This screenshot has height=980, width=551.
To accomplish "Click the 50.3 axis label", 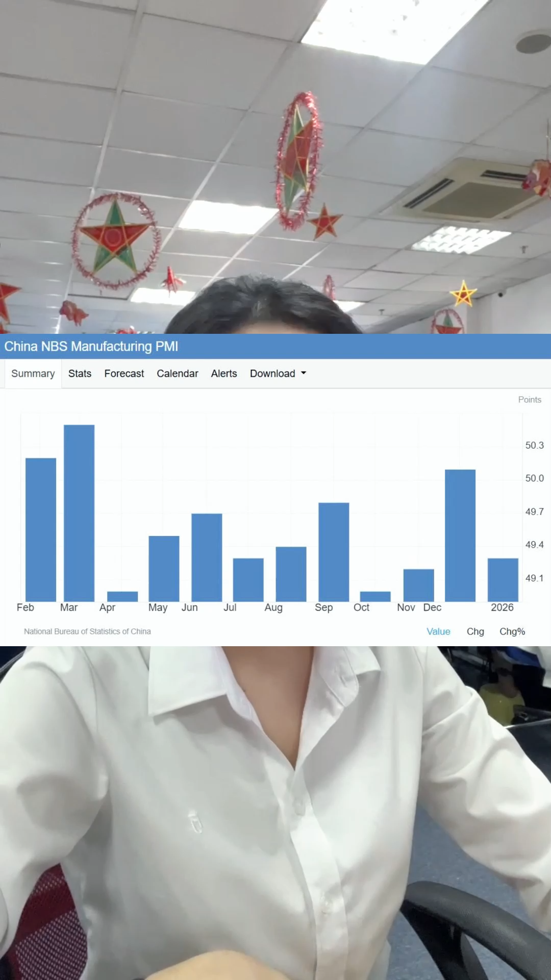I will point(535,445).
